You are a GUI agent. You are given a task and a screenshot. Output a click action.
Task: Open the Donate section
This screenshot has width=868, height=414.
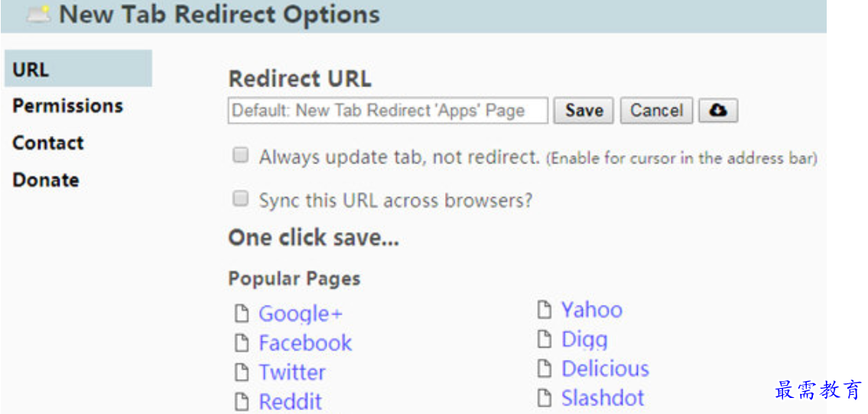(x=46, y=180)
